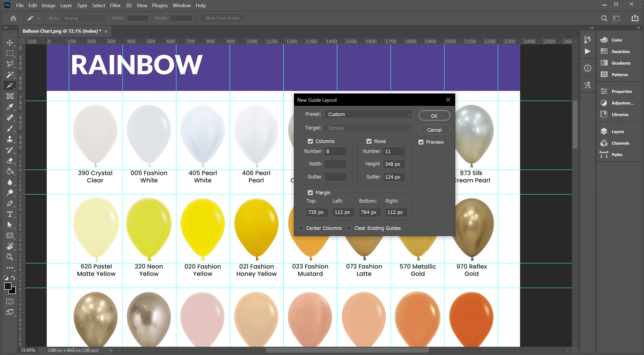Image resolution: width=644 pixels, height=355 pixels.
Task: Open the Filter menu
Action: click(115, 5)
